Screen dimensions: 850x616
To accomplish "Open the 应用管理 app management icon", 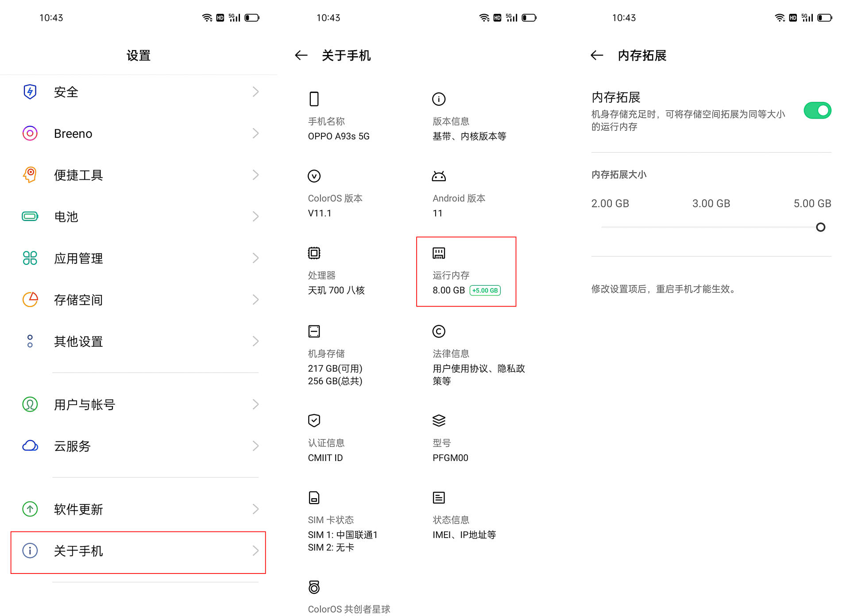I will point(29,258).
